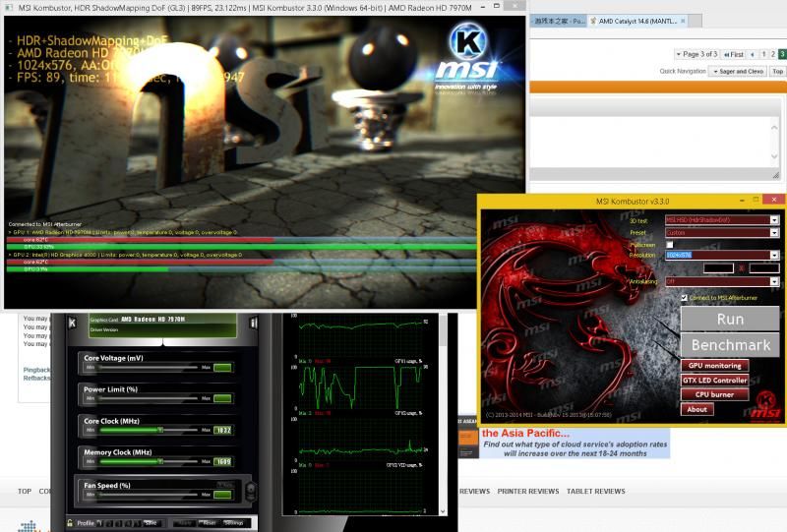Click the Core Voltage slider track
787x532 pixels.
[x=149, y=368]
